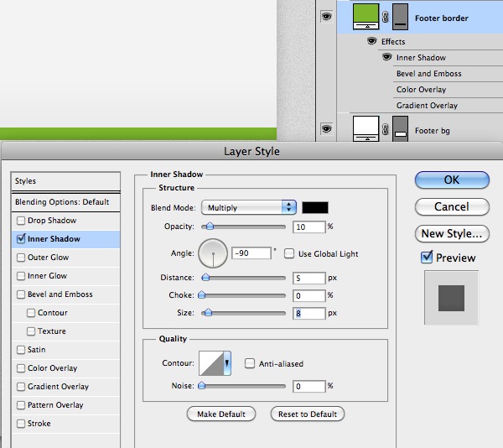Hide the Footer border layer eye icon

[x=326, y=17]
